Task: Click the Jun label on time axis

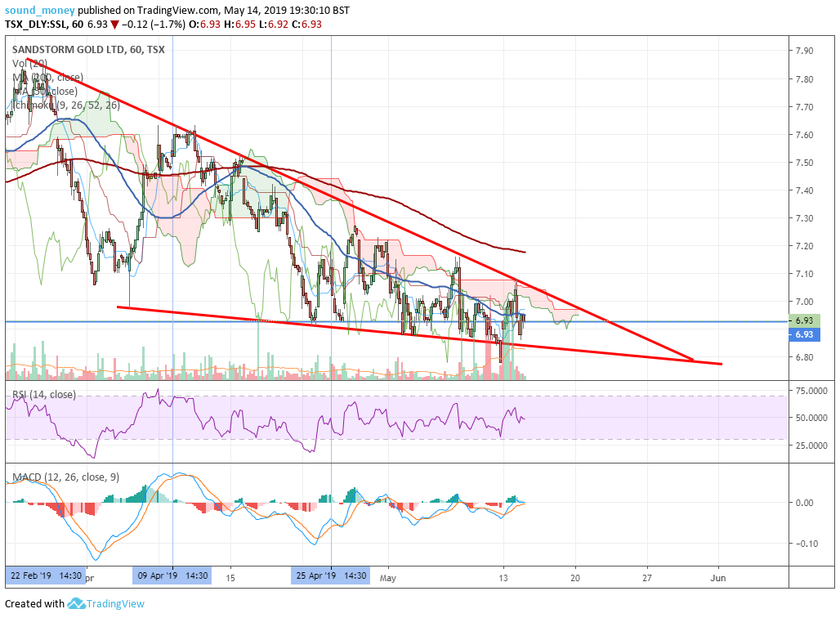Action: point(718,578)
